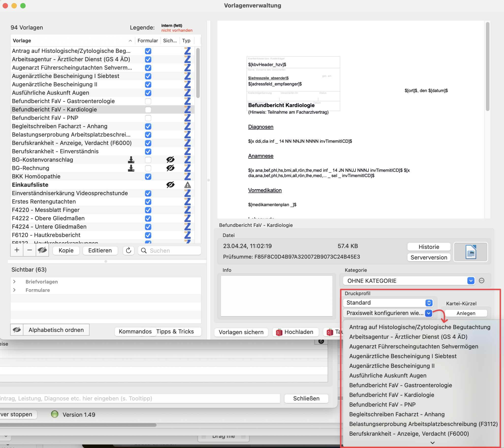
Task: Open the Kategorie OHNE KATEGORIE dropdown
Action: coord(409,281)
